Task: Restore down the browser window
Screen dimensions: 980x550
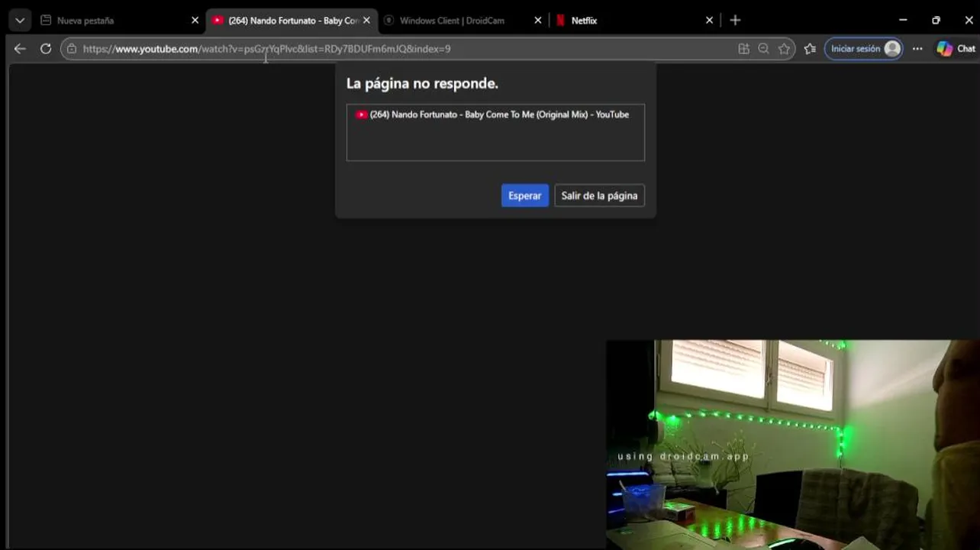Action: (936, 21)
